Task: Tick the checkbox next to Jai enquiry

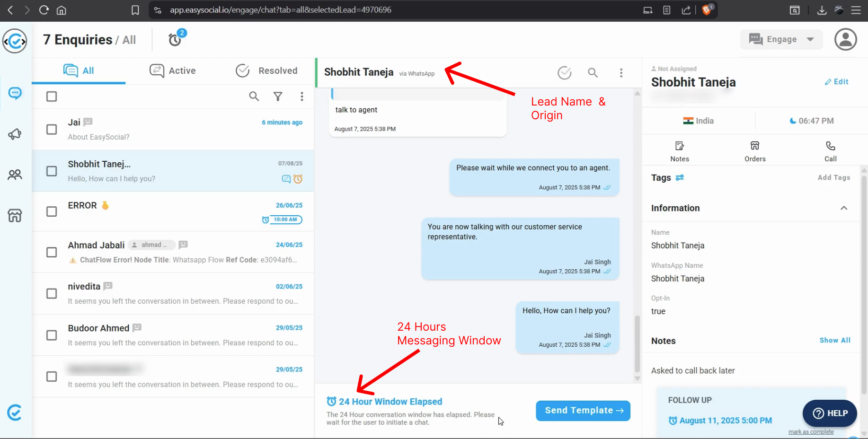Action: coord(52,130)
